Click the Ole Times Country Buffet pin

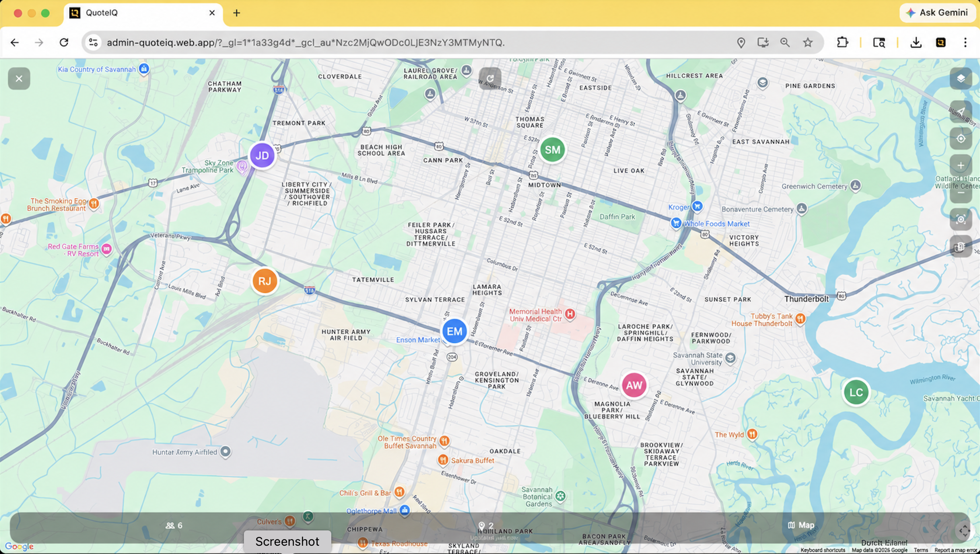[x=444, y=441]
